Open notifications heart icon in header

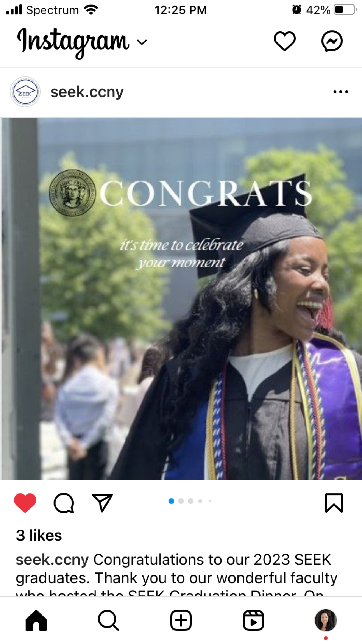coord(284,41)
